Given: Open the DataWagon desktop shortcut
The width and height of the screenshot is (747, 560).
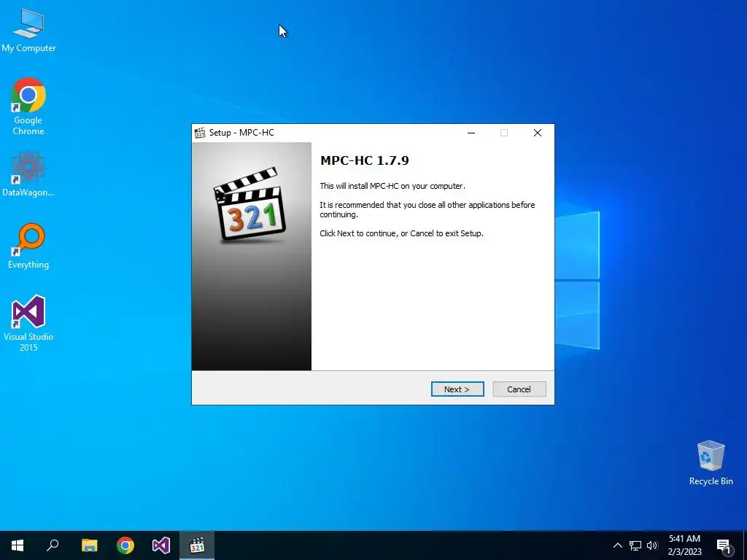Looking at the screenshot, I should click(28, 174).
